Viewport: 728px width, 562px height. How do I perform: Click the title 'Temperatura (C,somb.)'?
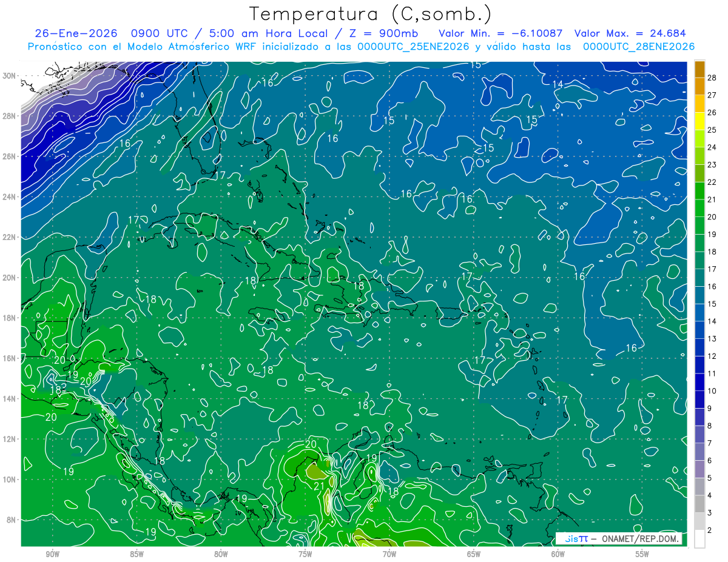point(371,15)
